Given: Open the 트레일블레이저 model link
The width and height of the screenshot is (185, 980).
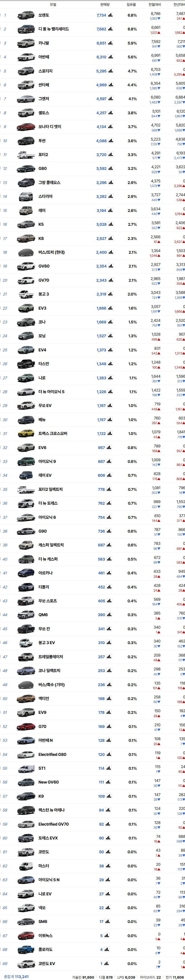Looking at the screenshot, I should [51, 657].
